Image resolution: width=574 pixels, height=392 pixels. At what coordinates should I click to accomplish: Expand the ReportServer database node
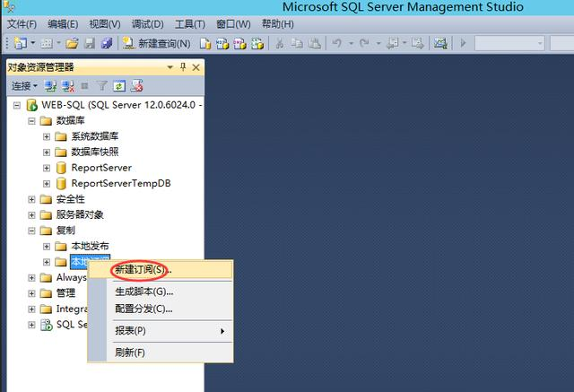click(x=47, y=168)
